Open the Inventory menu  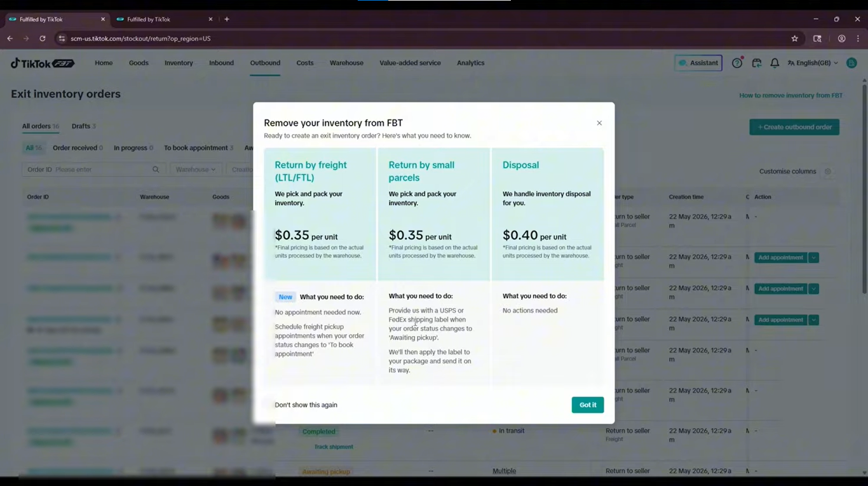(x=179, y=63)
